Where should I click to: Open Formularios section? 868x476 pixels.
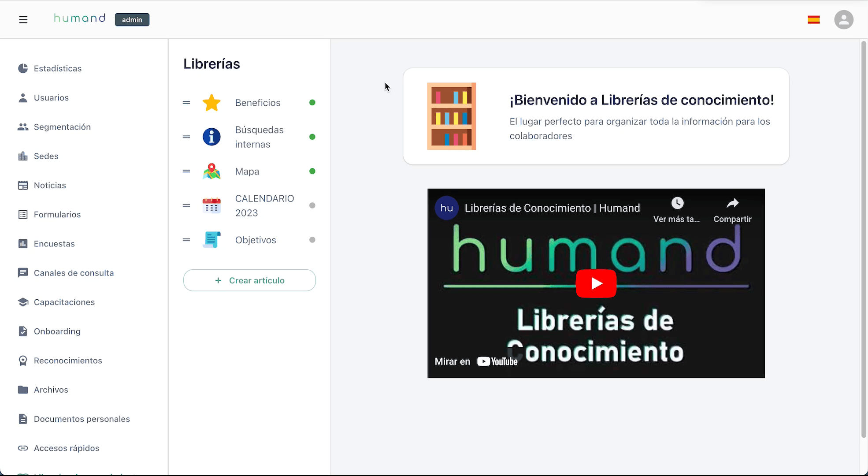57,214
